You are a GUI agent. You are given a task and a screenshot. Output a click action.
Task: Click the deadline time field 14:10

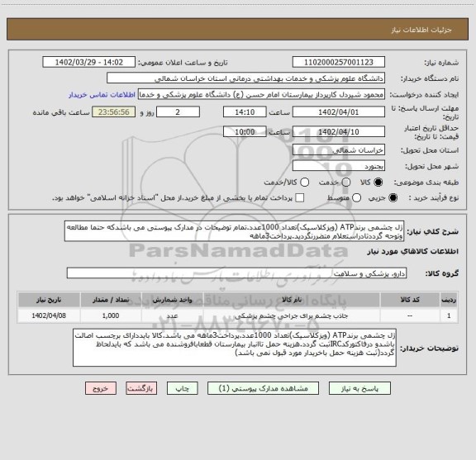point(245,112)
